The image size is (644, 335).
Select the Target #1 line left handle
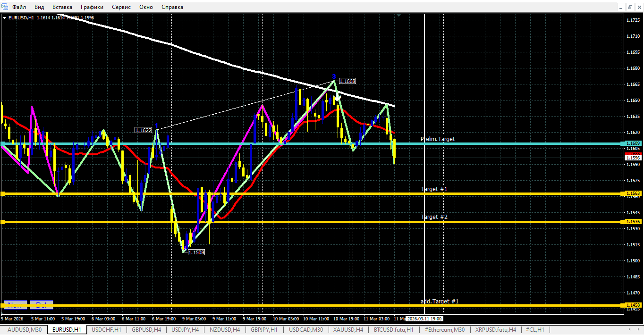tap(2, 193)
